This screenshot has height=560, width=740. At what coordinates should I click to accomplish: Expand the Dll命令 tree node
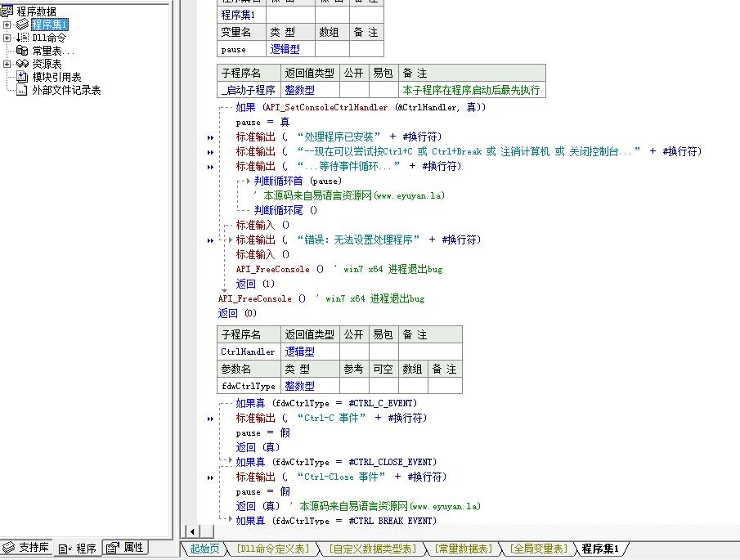(7, 38)
